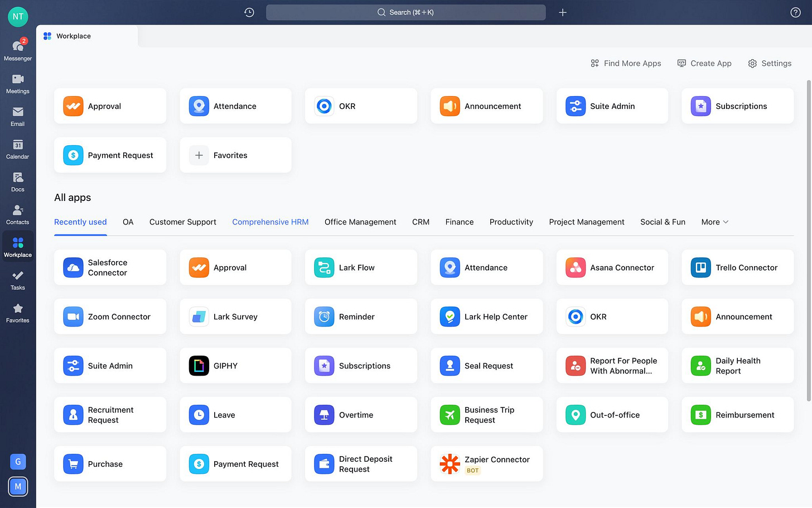Open Lark Help Center app
The width and height of the screenshot is (812, 508).
487,317
